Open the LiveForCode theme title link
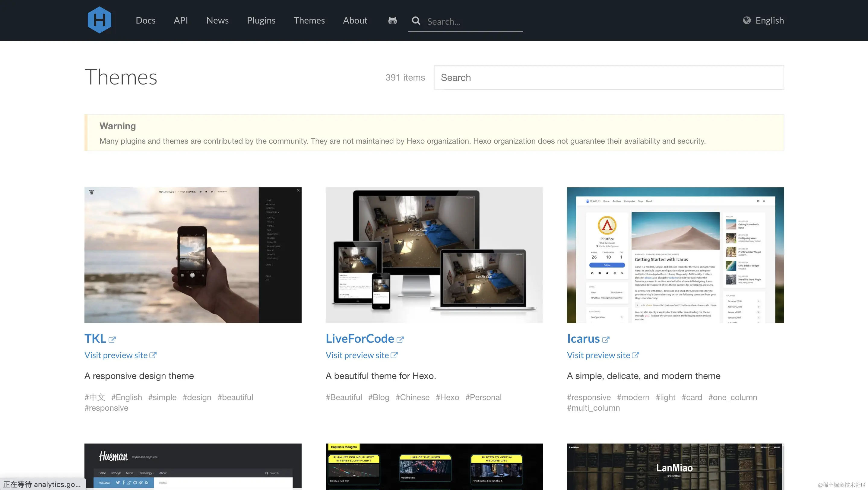The height and width of the screenshot is (490, 868). 360,338
